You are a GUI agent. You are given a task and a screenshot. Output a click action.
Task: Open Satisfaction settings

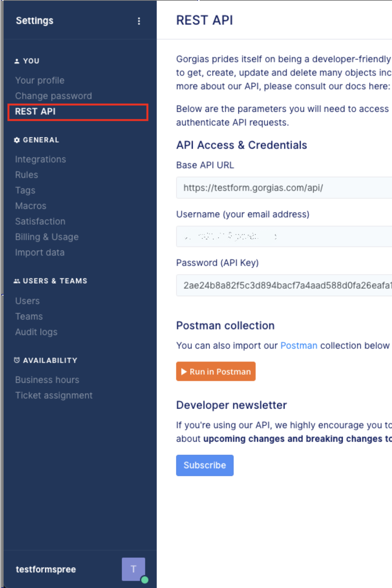tap(40, 221)
